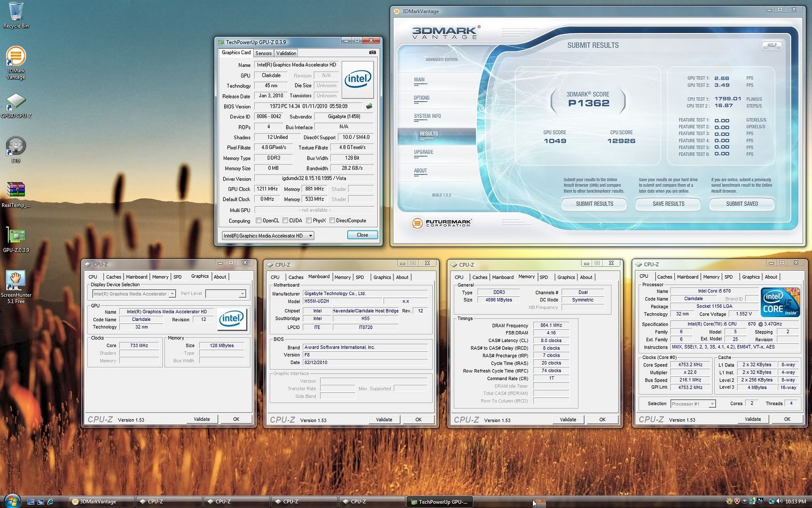The height and width of the screenshot is (508, 812).
Task: Click the DRAM Frequency field in CPU-Z
Action: click(551, 325)
